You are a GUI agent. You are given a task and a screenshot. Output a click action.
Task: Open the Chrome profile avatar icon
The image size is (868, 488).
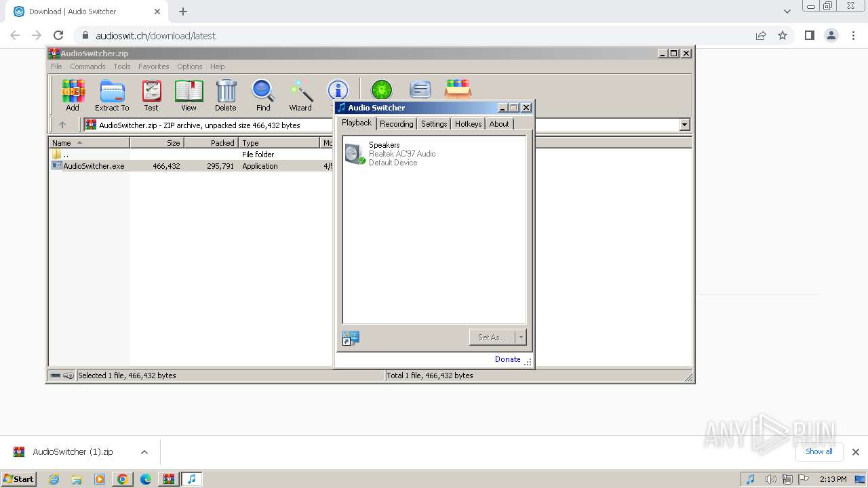[x=831, y=35]
